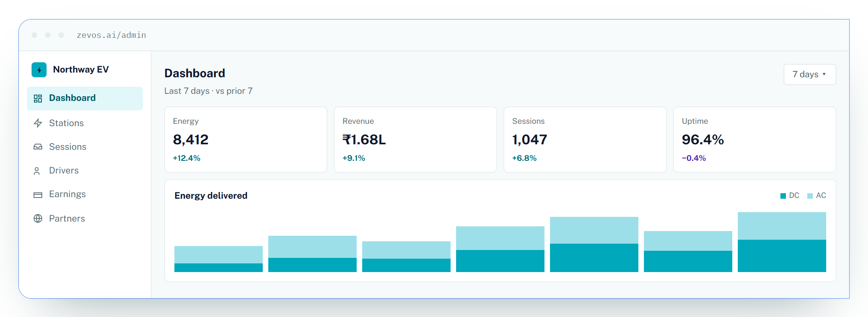This screenshot has height=317, width=868.
Task: Toggle the AC legend color swatch
Action: pyautogui.click(x=810, y=196)
